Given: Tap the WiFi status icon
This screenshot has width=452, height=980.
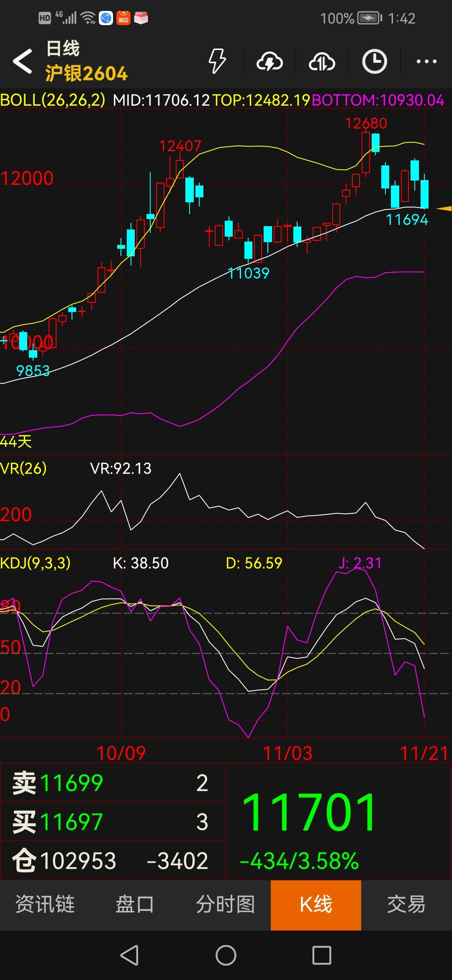Looking at the screenshot, I should [x=88, y=18].
